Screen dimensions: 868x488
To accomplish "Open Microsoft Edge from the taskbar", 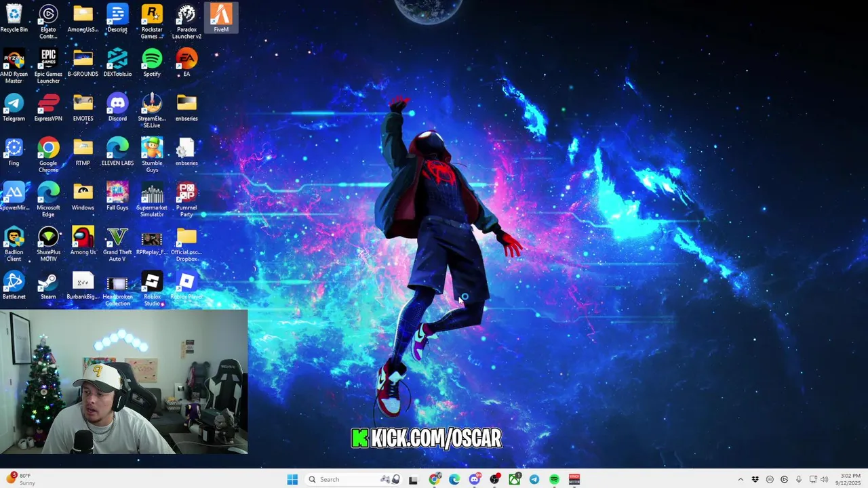I will 454,479.
